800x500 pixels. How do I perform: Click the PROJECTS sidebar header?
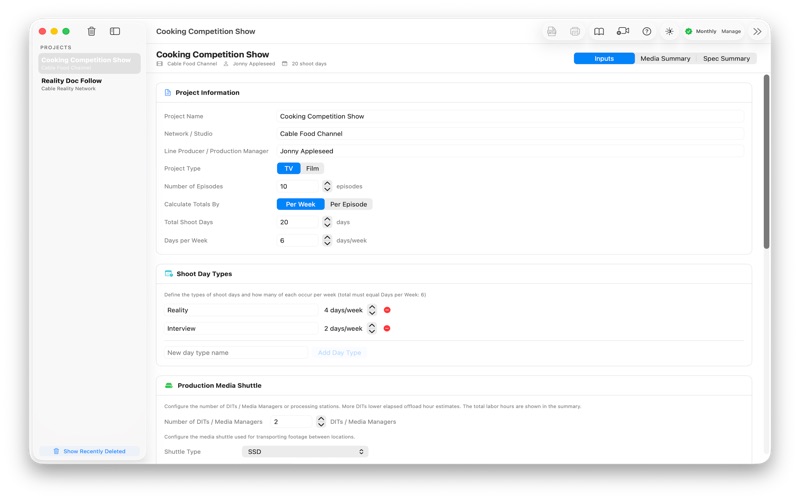pyautogui.click(x=56, y=47)
